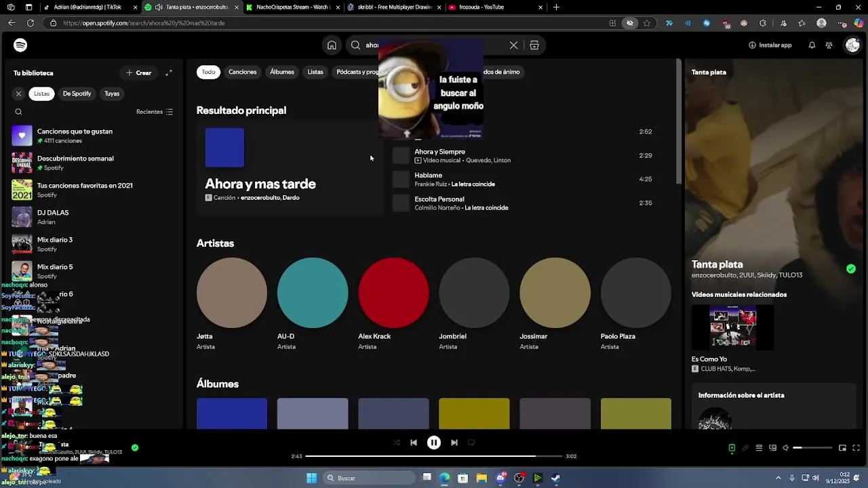This screenshot has width=868, height=488.
Task: Toggle Tuyas library filter
Action: tap(112, 94)
